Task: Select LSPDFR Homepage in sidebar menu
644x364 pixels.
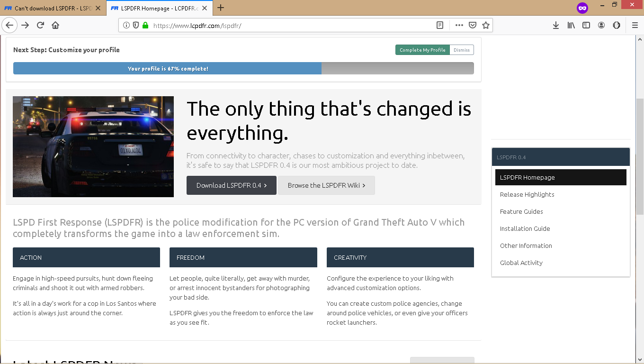Action: coord(561,177)
